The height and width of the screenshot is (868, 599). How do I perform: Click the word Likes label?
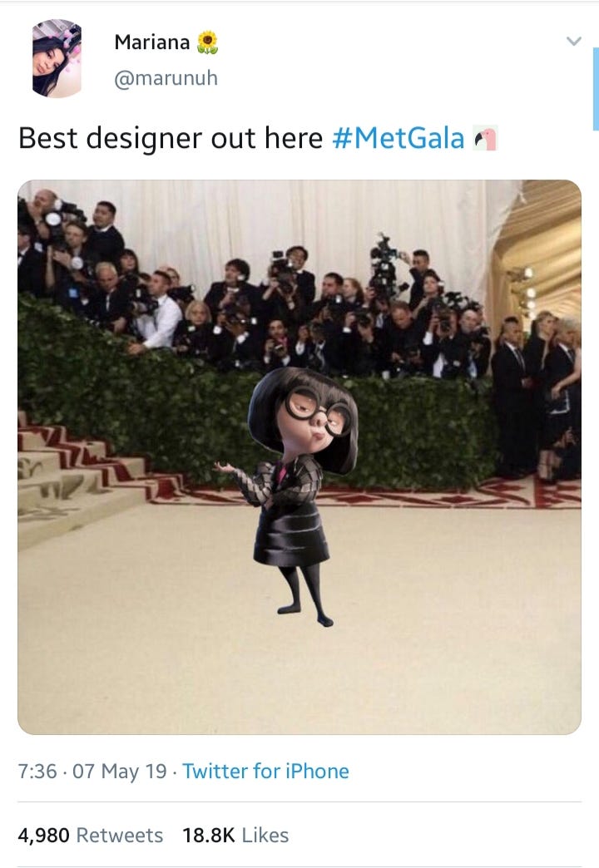click(265, 835)
